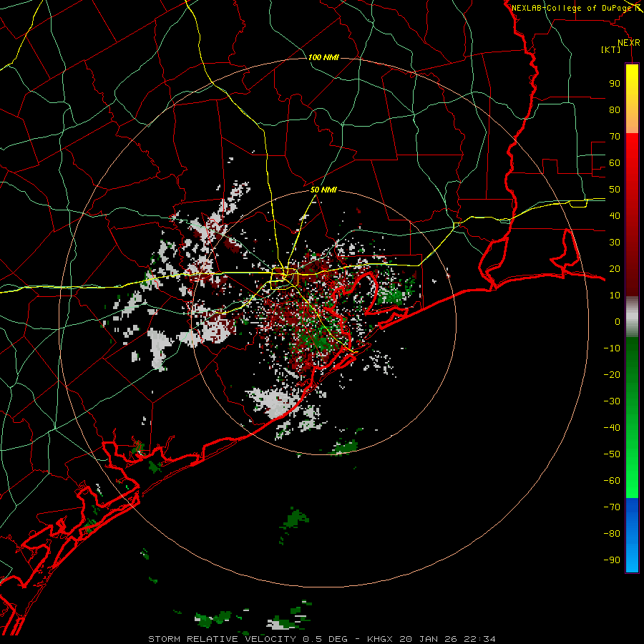This screenshot has width=644, height=644.
Task: Click the "-40" velocity scale label
Action: pyautogui.click(x=612, y=428)
